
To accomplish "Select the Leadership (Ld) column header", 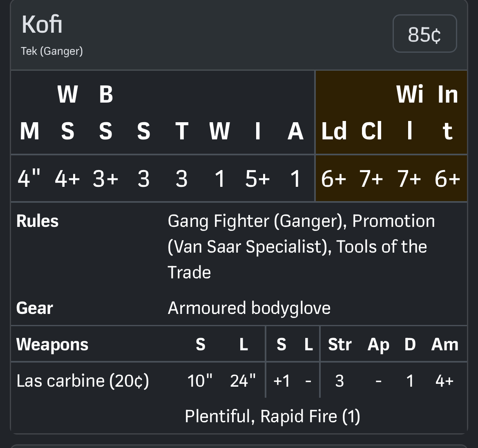I will click(x=334, y=131).
